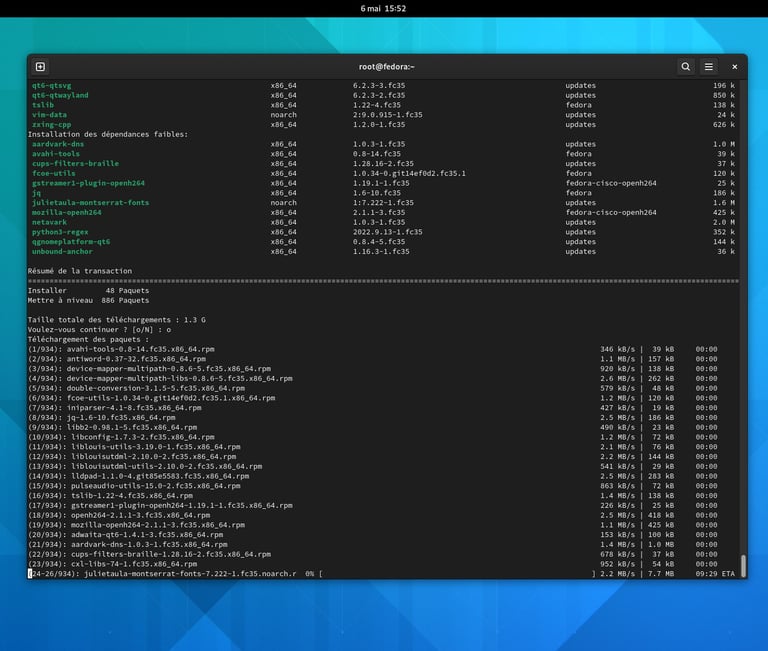Click the netavark package entry

click(x=49, y=222)
